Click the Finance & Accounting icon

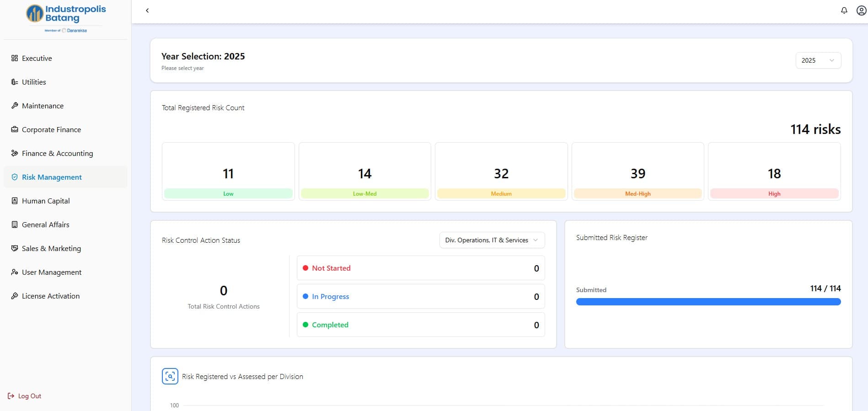coord(15,153)
